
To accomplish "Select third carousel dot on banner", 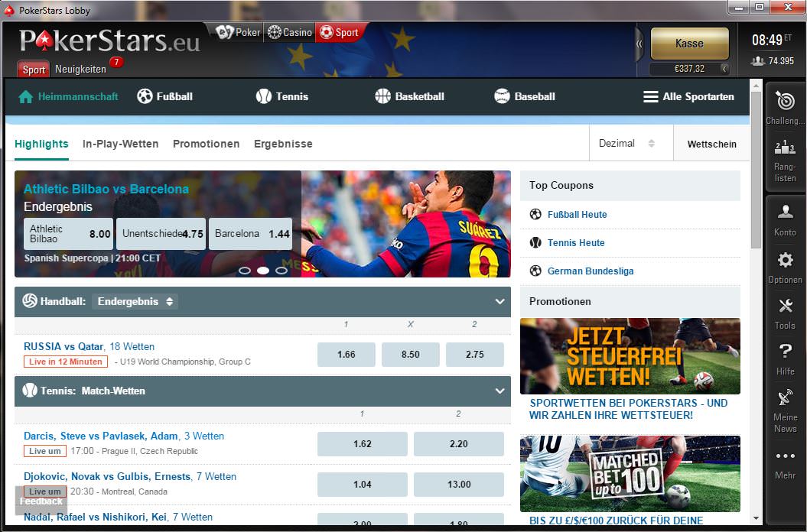I will [x=281, y=270].
